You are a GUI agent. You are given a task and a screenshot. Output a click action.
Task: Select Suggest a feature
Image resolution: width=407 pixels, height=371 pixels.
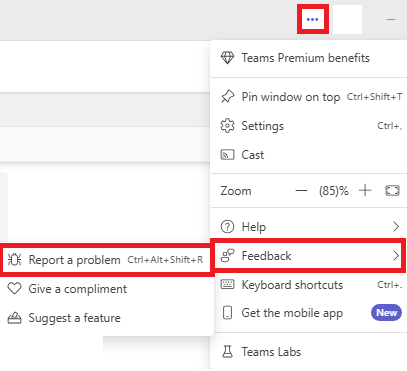(x=106, y=318)
